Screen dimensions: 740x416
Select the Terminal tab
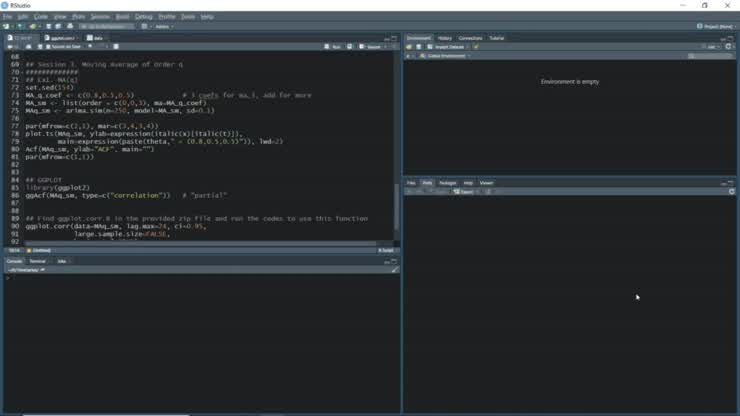pyautogui.click(x=37, y=261)
